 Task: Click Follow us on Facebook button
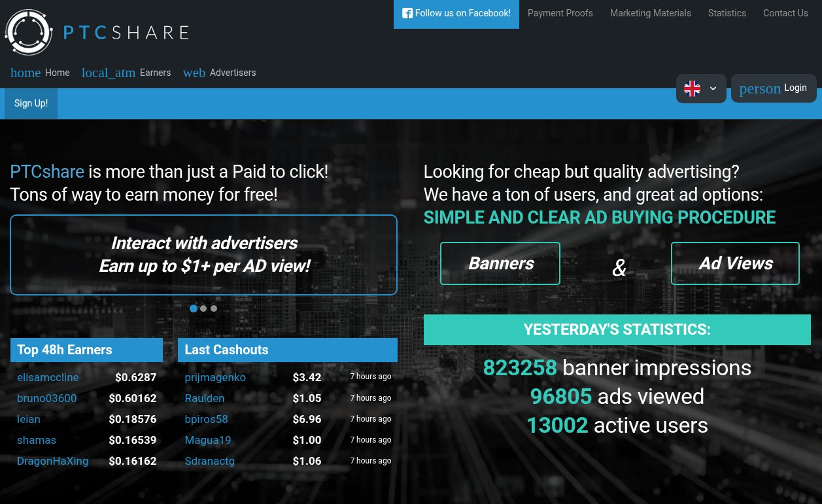pyautogui.click(x=456, y=14)
